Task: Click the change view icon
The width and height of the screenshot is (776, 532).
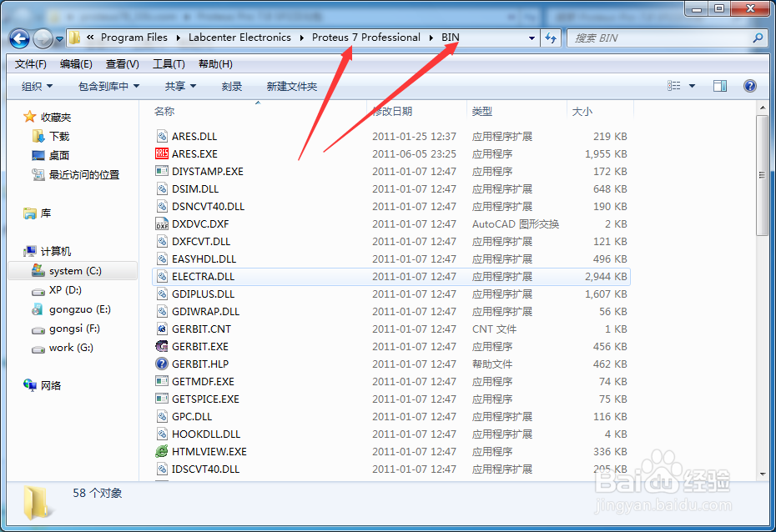Action: tap(673, 86)
